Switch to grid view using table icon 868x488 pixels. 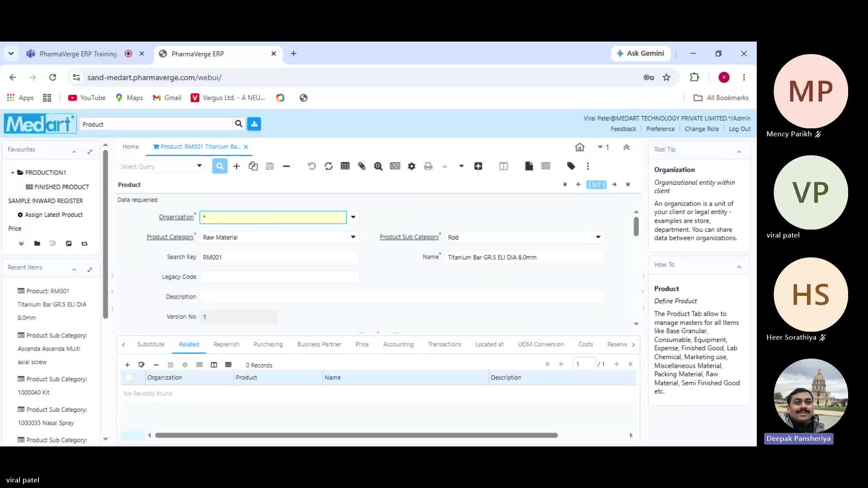(x=345, y=166)
